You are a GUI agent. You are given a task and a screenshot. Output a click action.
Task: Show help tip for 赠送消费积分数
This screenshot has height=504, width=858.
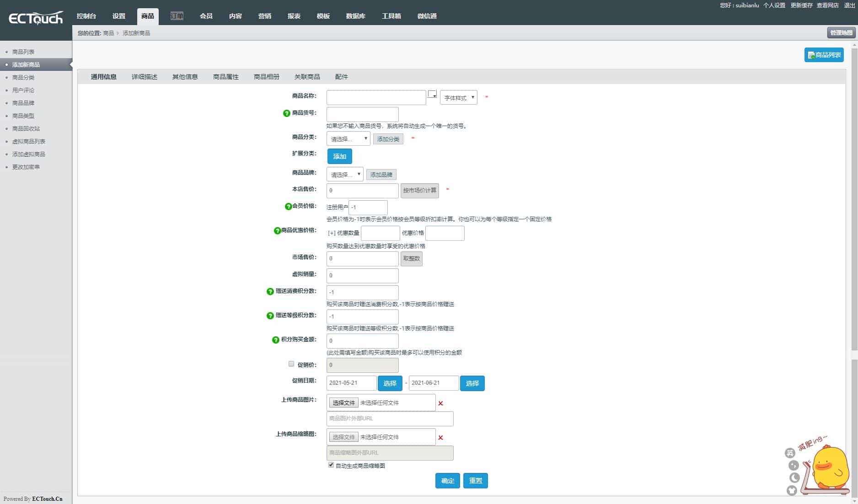270,292
